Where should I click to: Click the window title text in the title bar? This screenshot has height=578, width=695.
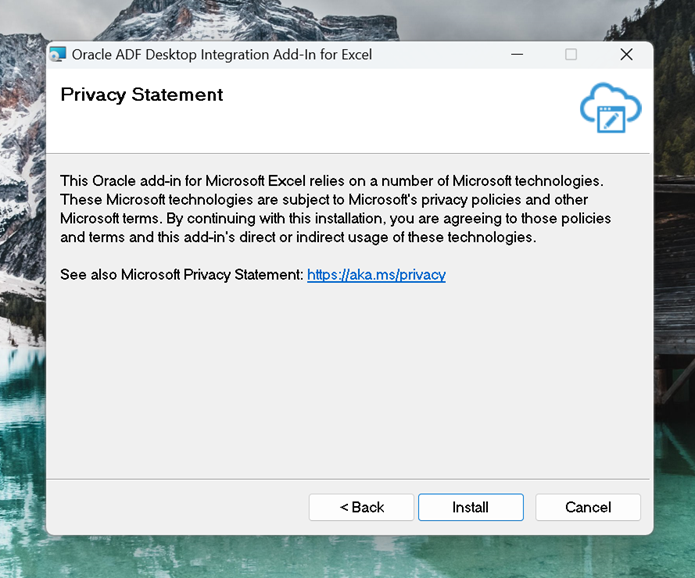click(x=221, y=55)
